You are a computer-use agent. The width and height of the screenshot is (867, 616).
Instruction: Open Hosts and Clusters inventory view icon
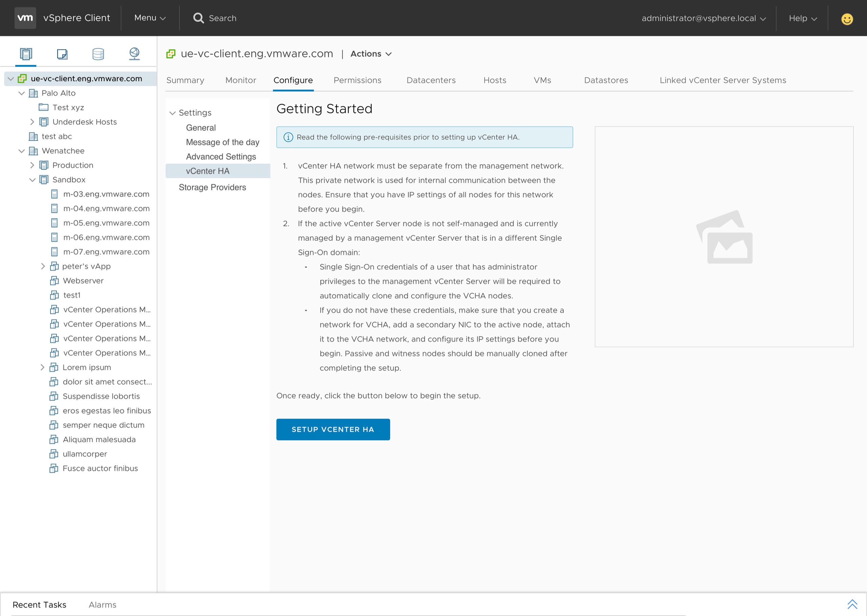26,54
